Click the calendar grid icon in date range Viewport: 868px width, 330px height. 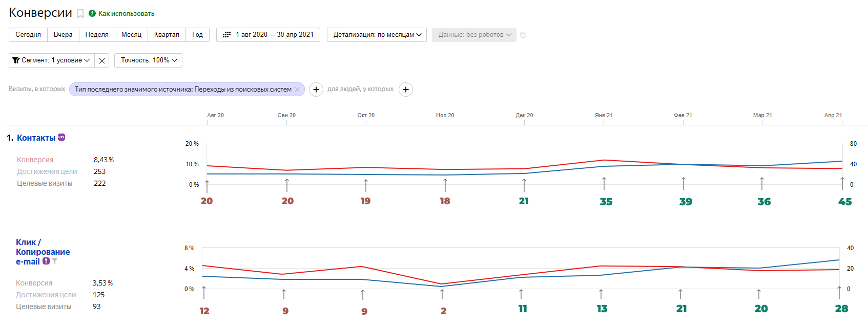(x=226, y=35)
